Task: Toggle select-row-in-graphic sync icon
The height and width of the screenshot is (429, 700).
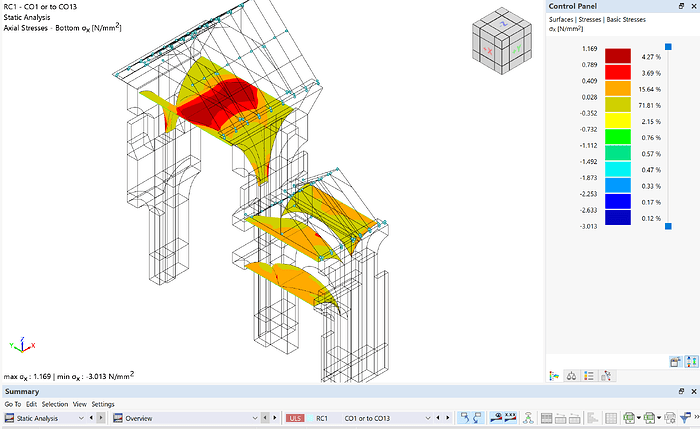Action: click(477, 418)
